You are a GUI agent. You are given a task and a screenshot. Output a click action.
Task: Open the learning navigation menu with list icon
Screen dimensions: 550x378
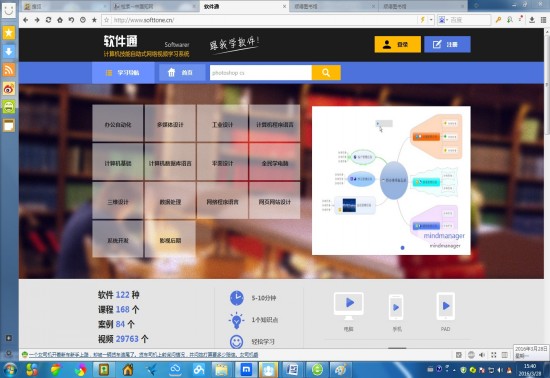pos(123,73)
